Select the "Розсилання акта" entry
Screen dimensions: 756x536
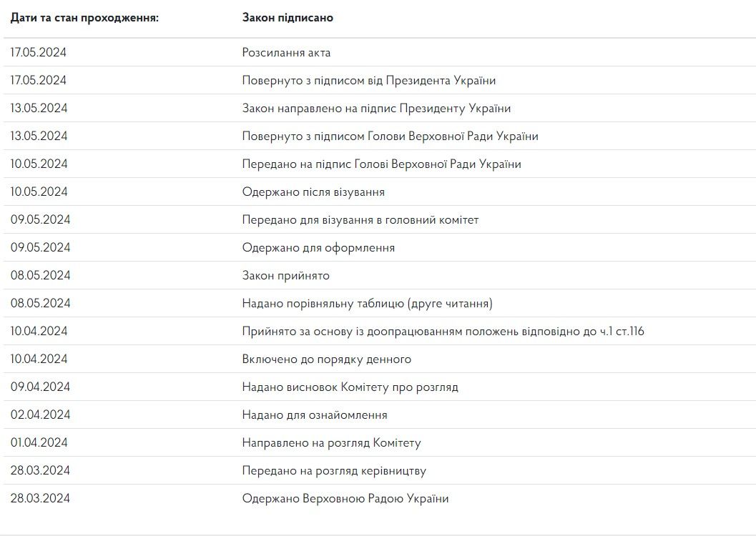pyautogui.click(x=286, y=52)
